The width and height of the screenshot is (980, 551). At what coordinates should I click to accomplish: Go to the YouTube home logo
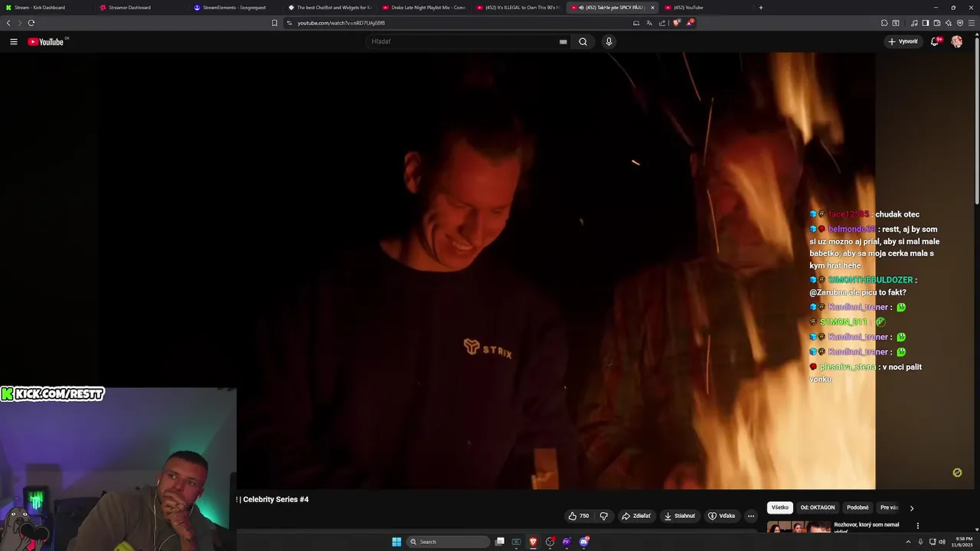pos(46,41)
